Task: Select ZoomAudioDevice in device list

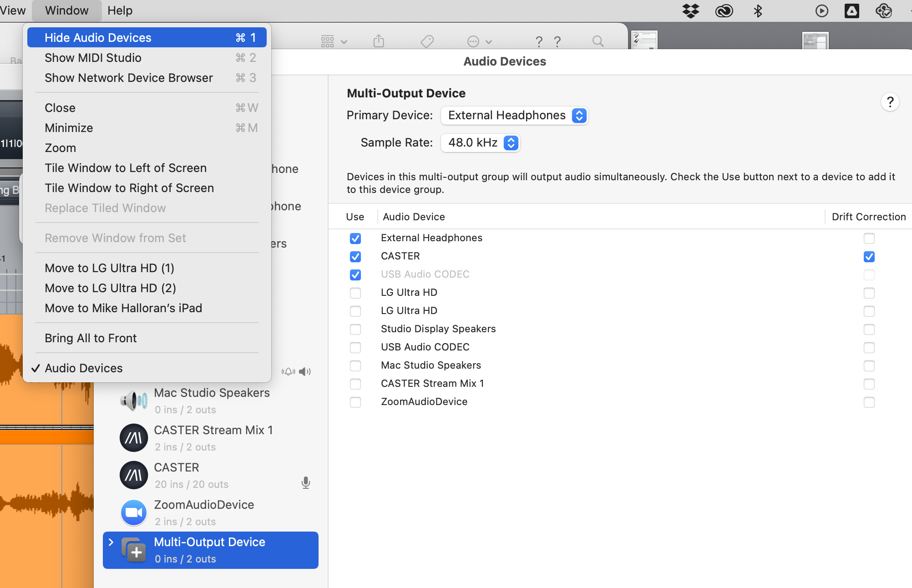Action: (210, 512)
